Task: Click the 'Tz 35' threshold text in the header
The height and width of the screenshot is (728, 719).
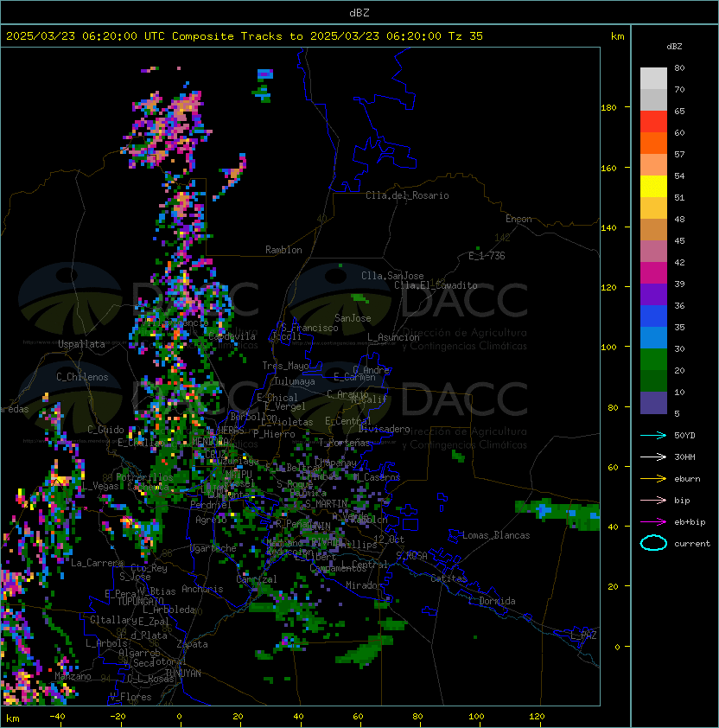Action: click(466, 36)
